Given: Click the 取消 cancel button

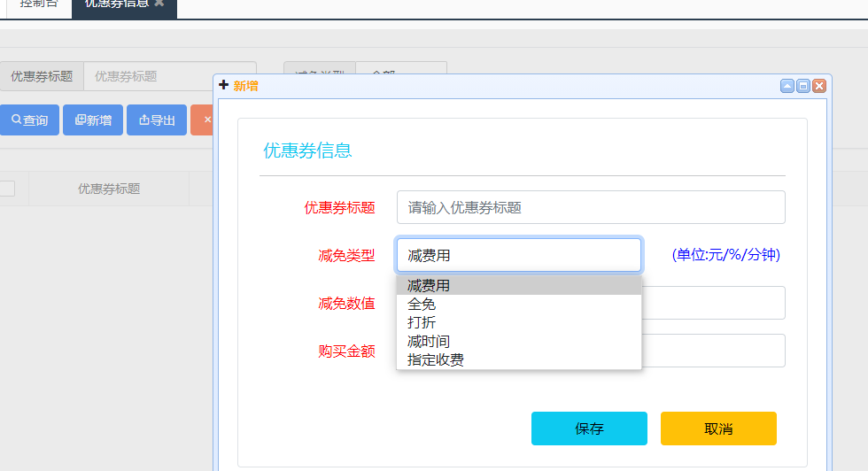Looking at the screenshot, I should point(718,429).
